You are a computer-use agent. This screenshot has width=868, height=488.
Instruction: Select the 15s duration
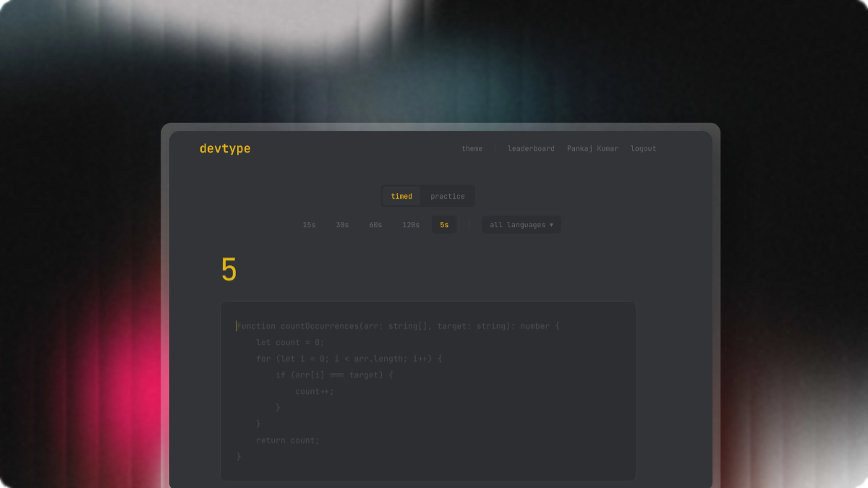(309, 225)
